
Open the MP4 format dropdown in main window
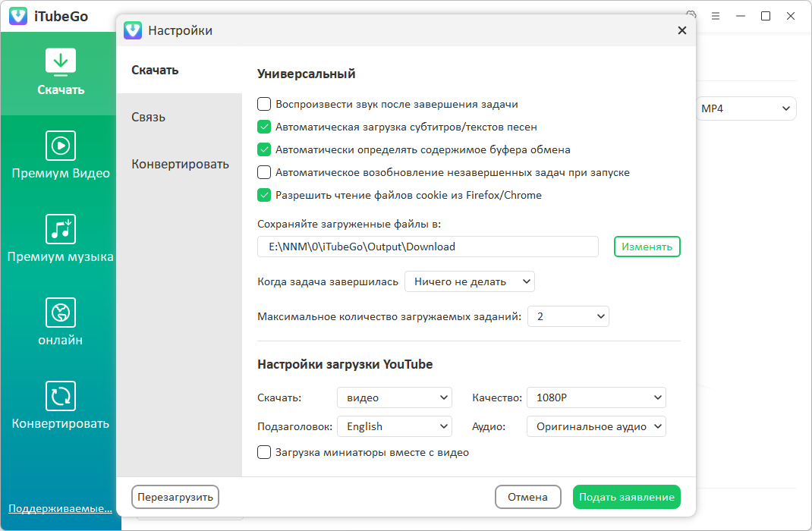click(746, 108)
